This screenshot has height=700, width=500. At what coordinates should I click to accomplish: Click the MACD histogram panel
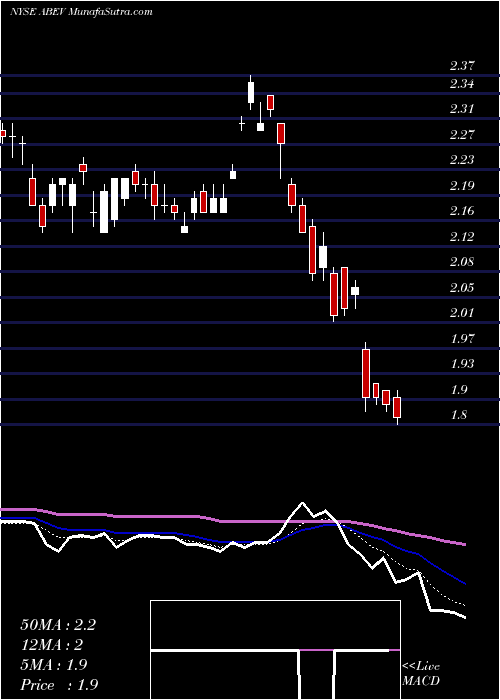275,650
